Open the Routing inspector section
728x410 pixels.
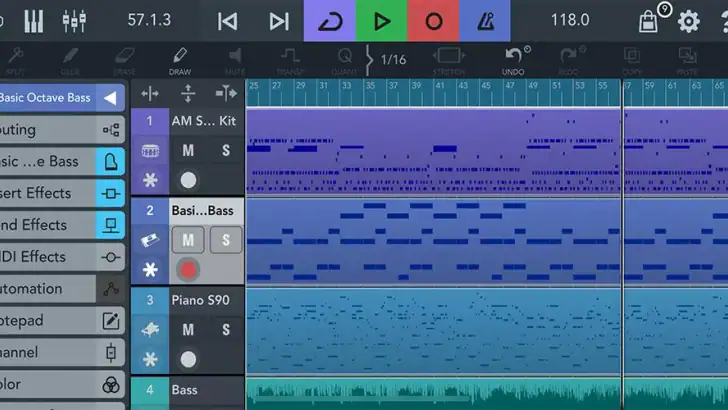point(62,130)
